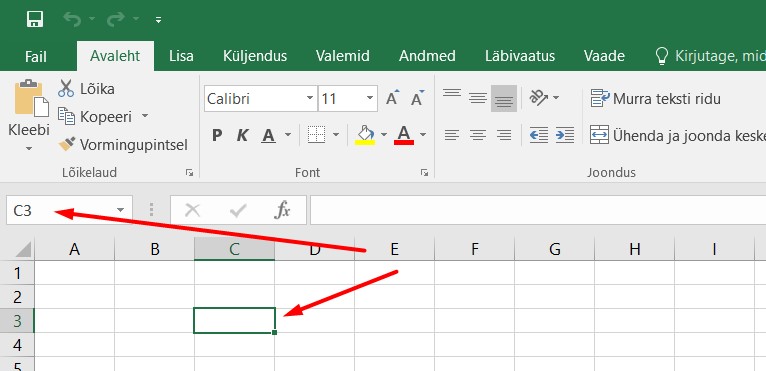
Task: Click the Redo arrow icon
Action: (x=116, y=20)
